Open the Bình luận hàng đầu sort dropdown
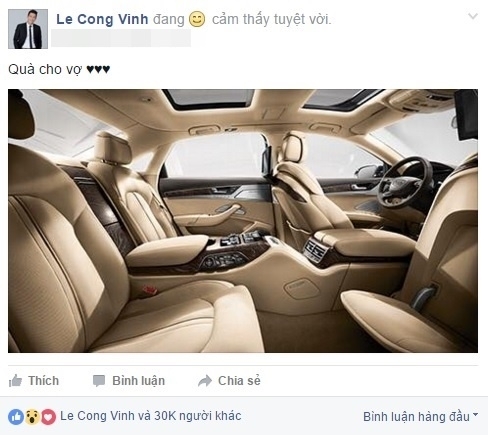This screenshot has height=435, width=488. 420,417
